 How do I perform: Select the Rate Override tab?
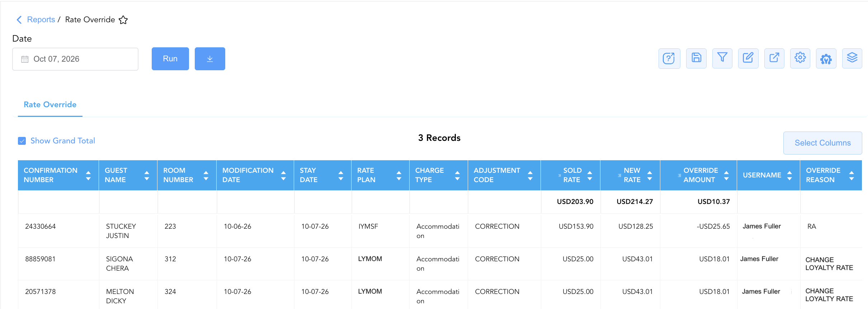click(50, 105)
